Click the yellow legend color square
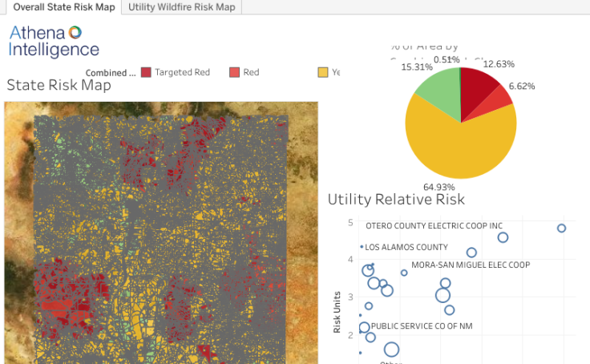Viewport: 590px width, 364px height. tap(324, 72)
